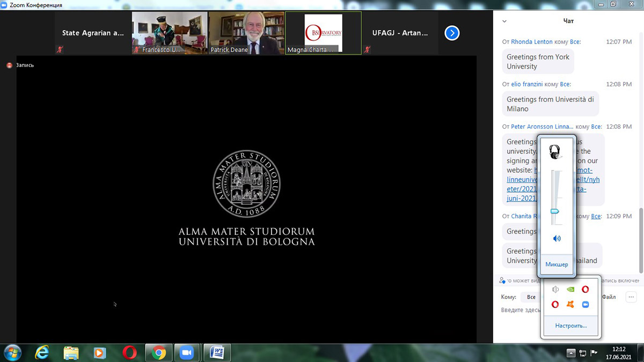Open the chat more options button
Image resolution: width=644 pixels, height=362 pixels.
point(631,297)
